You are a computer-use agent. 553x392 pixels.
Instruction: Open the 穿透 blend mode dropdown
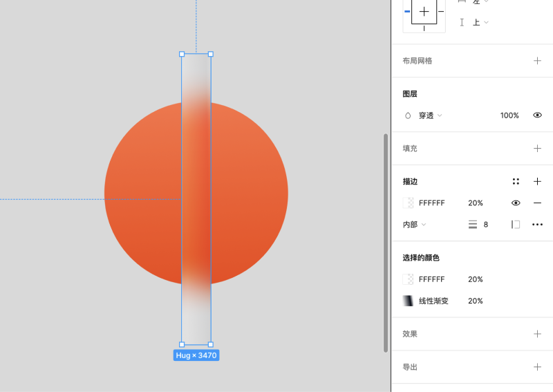(424, 115)
